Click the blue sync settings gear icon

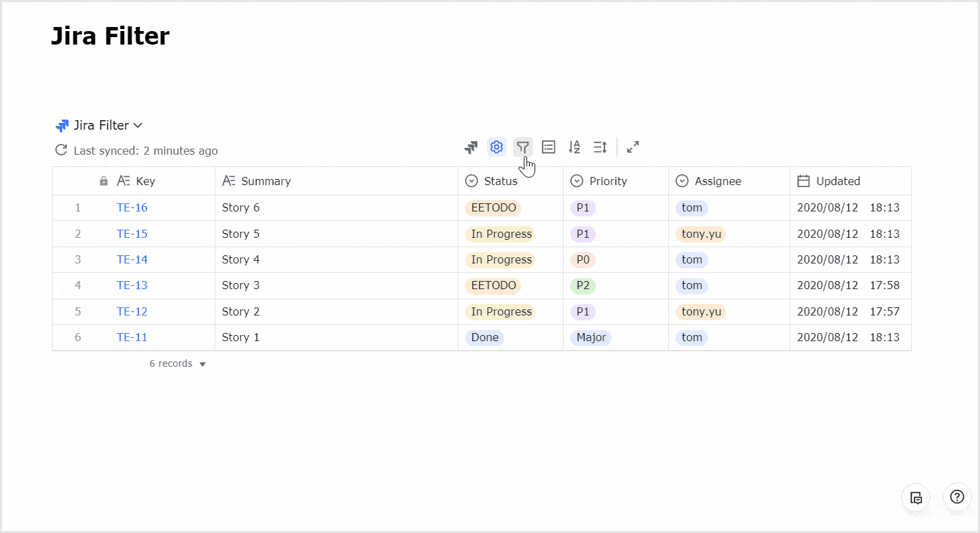point(497,147)
